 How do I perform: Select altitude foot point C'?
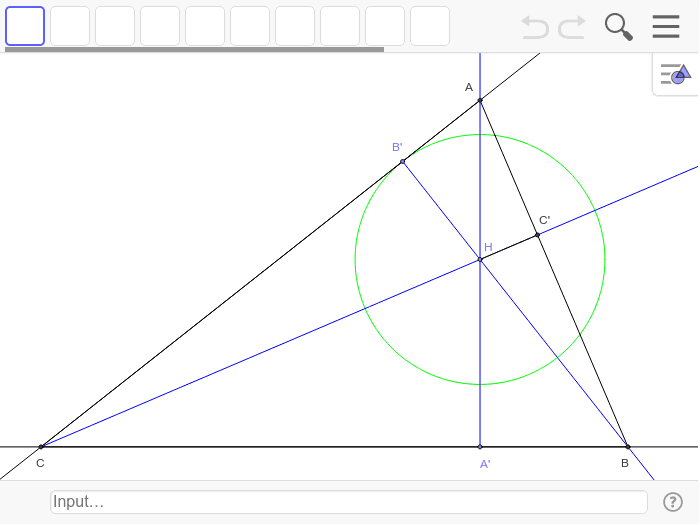coord(538,235)
